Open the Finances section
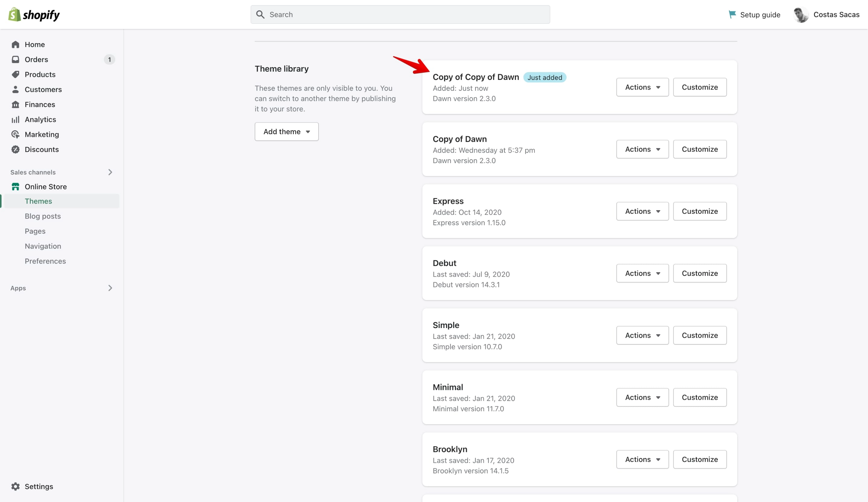This screenshot has width=868, height=502. (x=39, y=104)
